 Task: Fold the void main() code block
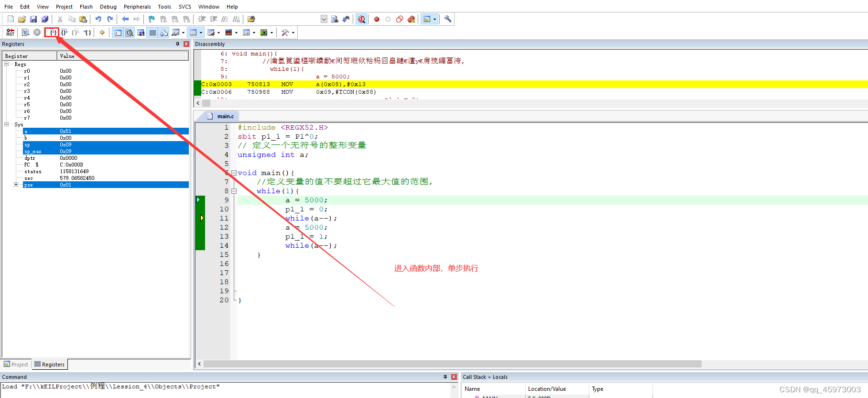click(234, 173)
